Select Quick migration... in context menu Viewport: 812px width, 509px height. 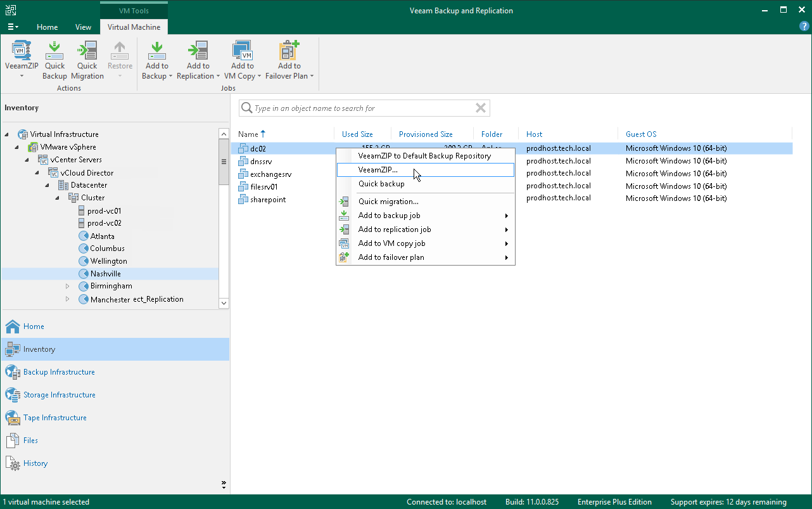pyautogui.click(x=388, y=202)
